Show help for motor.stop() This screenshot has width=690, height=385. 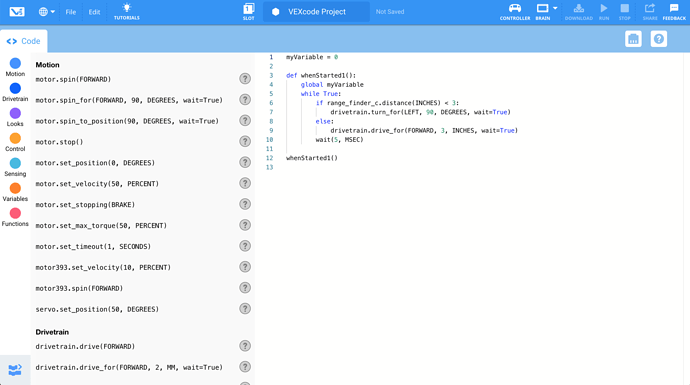tap(245, 142)
